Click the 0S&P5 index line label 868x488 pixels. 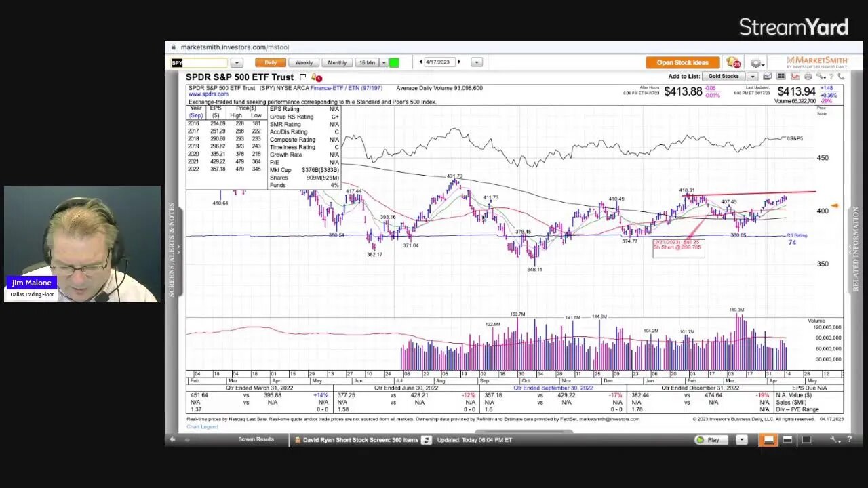point(795,138)
